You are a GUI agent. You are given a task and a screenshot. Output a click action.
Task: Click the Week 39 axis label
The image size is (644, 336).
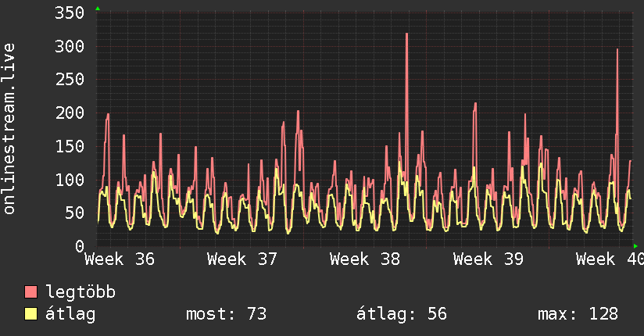tap(488, 259)
